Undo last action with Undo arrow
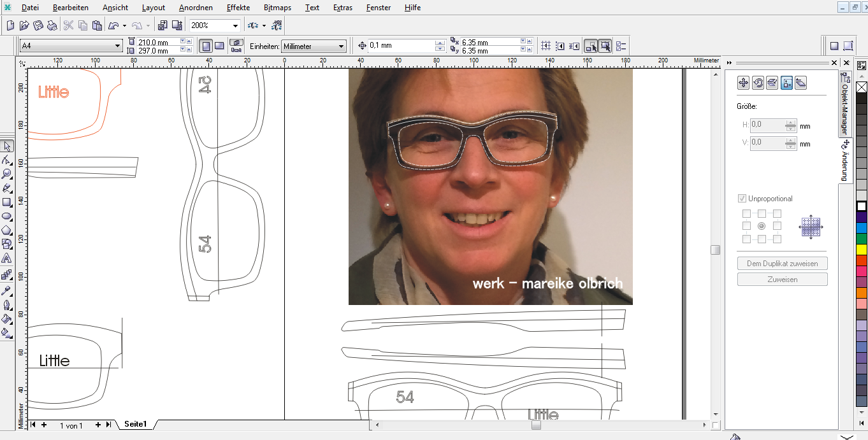This screenshot has height=440, width=868. pos(113,25)
